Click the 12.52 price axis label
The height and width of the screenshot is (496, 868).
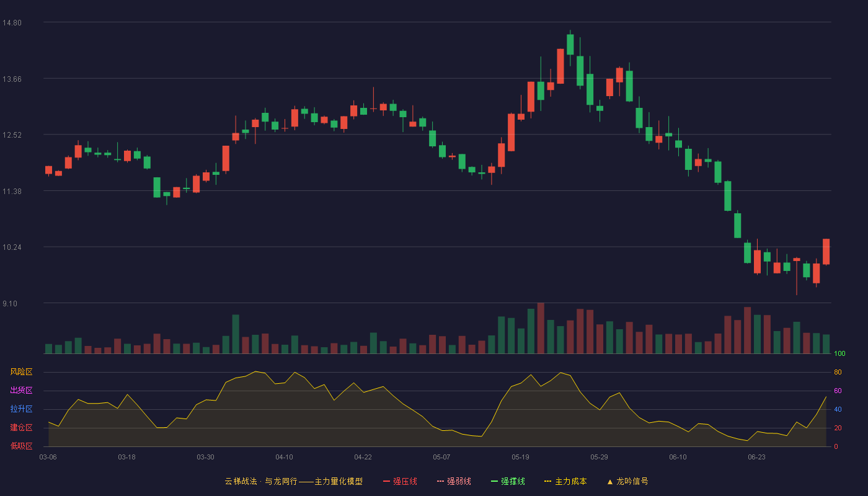click(12, 135)
